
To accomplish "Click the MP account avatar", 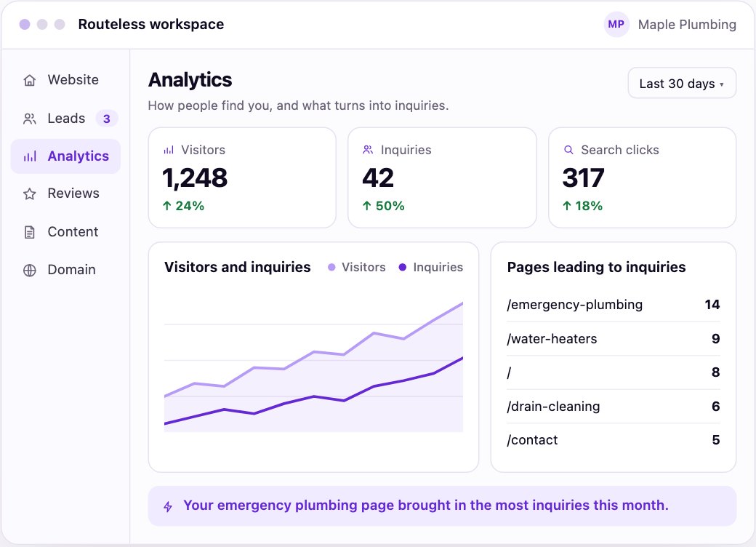I will (616, 25).
